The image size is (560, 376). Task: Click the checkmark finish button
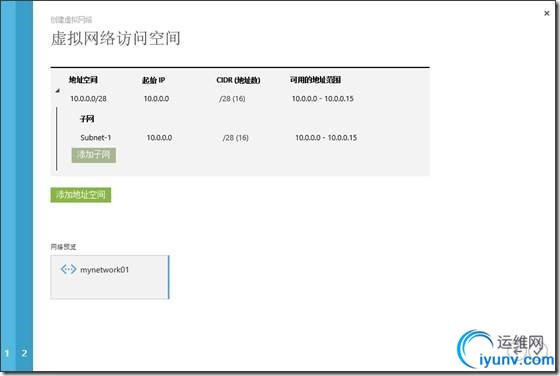tap(537, 351)
